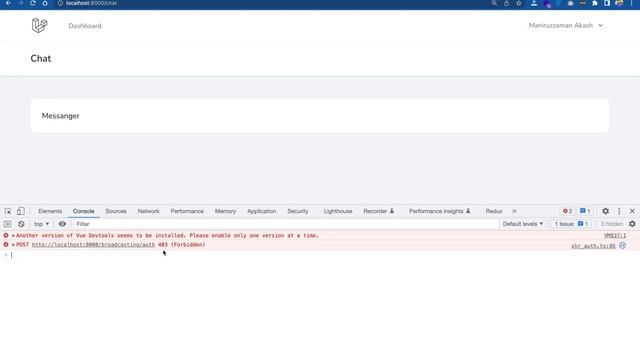
Task: Open the Network tab
Action: (x=149, y=211)
